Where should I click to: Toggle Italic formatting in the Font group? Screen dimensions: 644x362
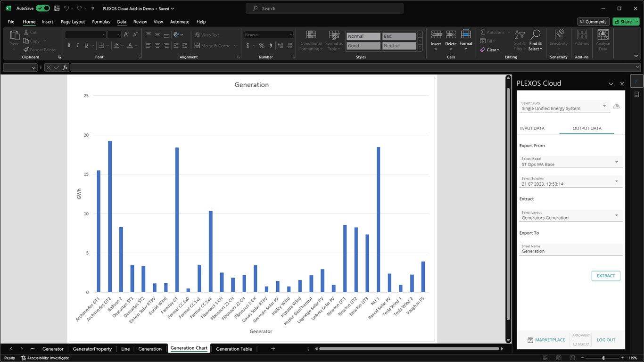pyautogui.click(x=77, y=46)
